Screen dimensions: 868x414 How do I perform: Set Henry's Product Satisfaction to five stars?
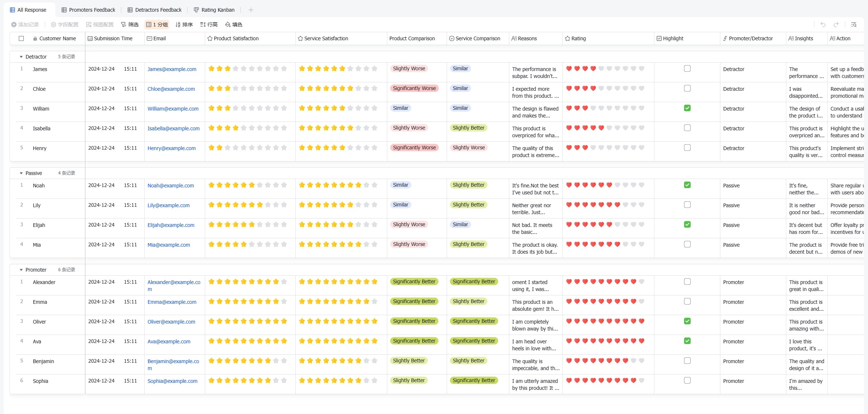(244, 148)
